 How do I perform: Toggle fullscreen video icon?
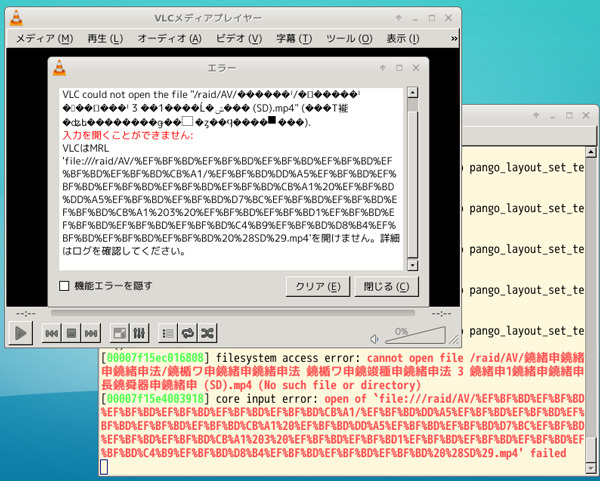pos(119,333)
